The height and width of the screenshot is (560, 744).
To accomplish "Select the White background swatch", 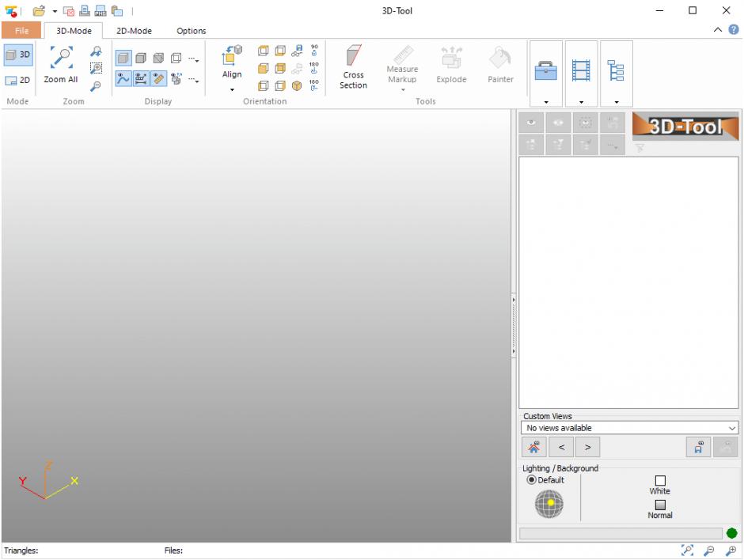I will [660, 481].
